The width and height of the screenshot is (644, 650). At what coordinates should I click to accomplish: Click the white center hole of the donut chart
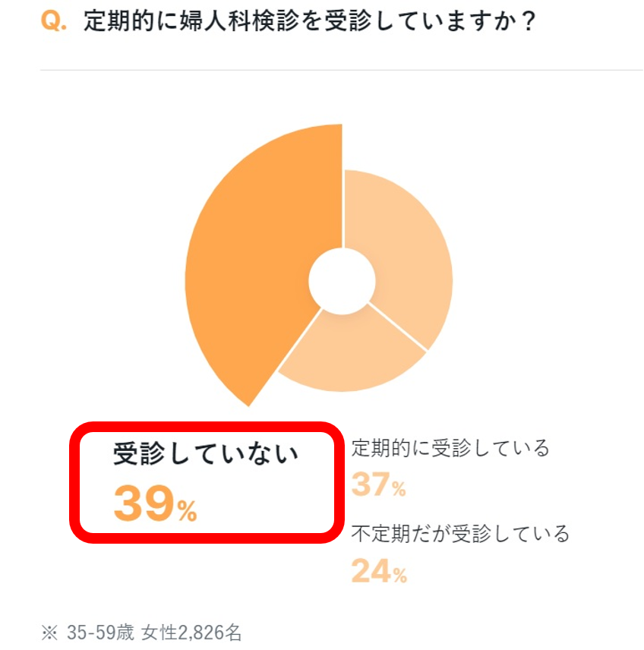(342, 280)
